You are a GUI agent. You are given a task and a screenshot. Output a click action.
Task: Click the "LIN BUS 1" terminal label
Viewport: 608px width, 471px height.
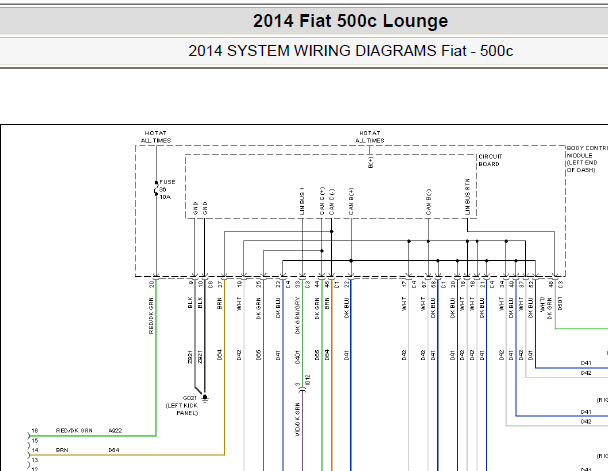click(x=302, y=201)
